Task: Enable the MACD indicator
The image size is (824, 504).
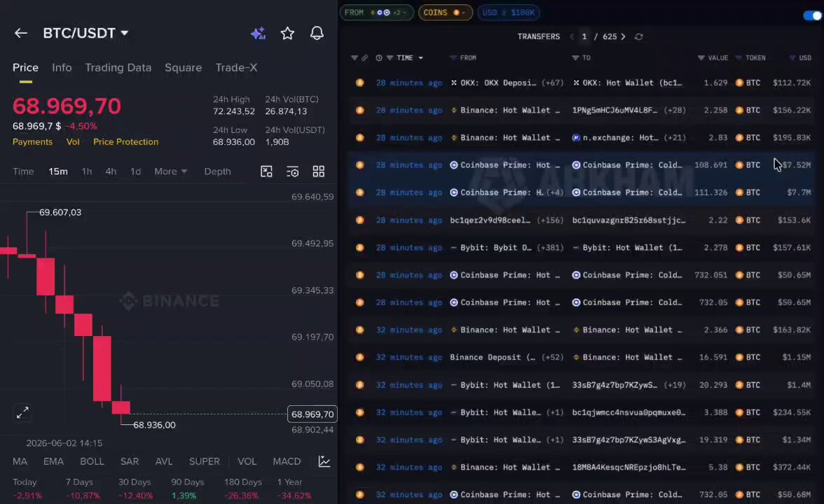Action: 287,461
